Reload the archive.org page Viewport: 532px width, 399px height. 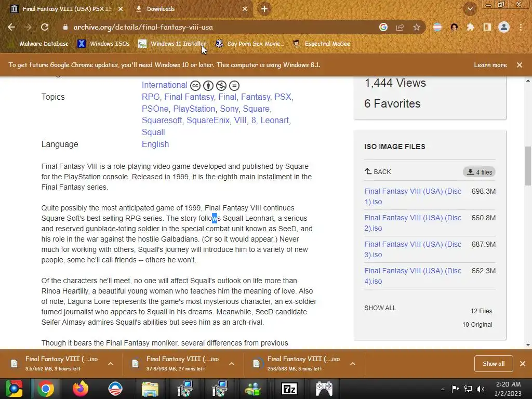[x=45, y=27]
